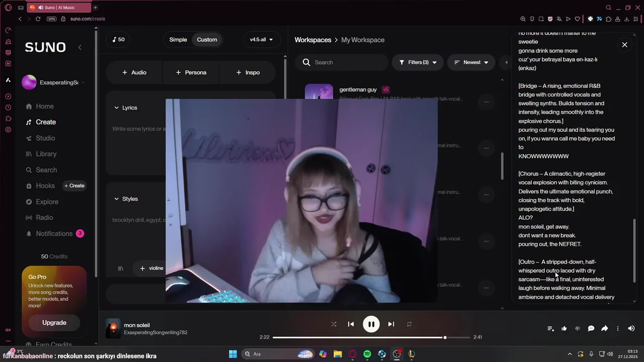Image resolution: width=644 pixels, height=362 pixels.
Task: Go back in browser
Action: [20, 19]
